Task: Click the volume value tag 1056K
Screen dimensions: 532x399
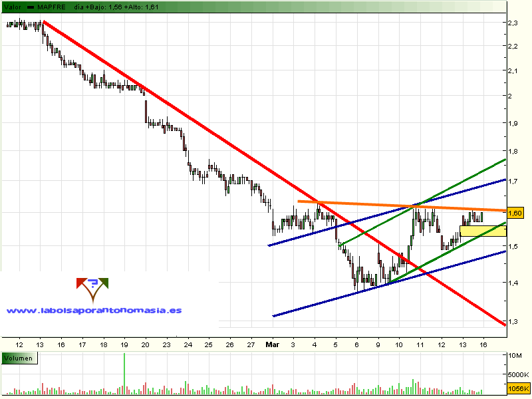Action: click(519, 388)
